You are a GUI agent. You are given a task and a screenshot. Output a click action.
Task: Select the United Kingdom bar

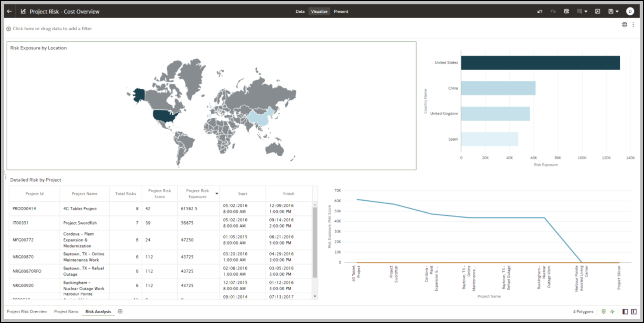pos(496,114)
